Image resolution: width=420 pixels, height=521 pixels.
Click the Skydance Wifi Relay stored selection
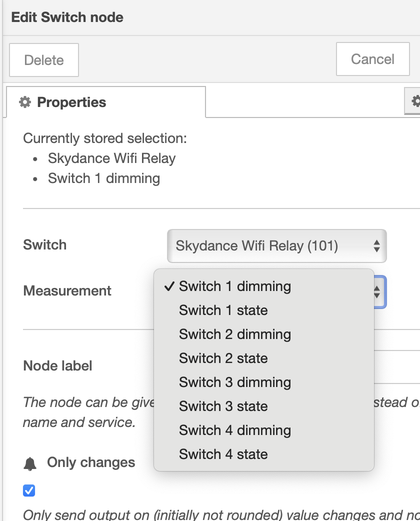[111, 159]
